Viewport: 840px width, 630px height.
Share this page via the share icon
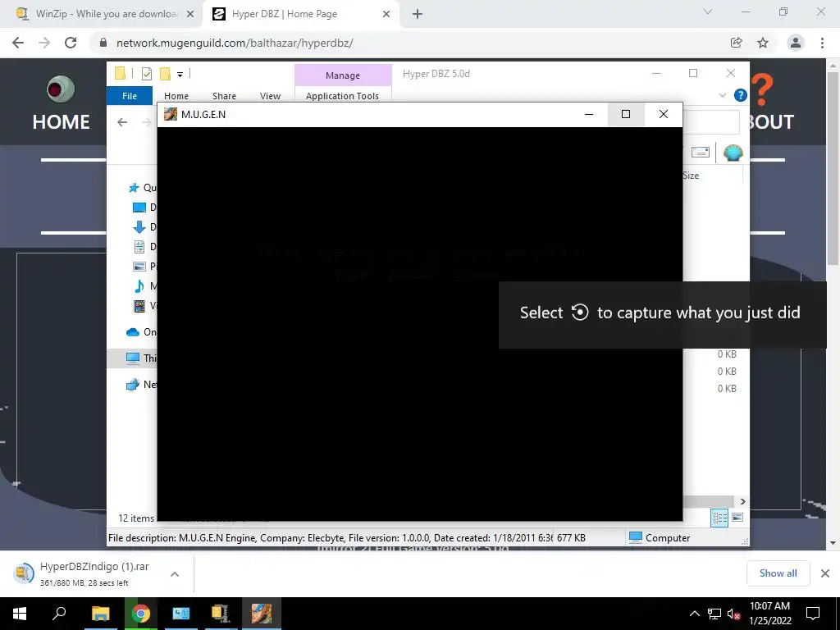[x=737, y=43]
